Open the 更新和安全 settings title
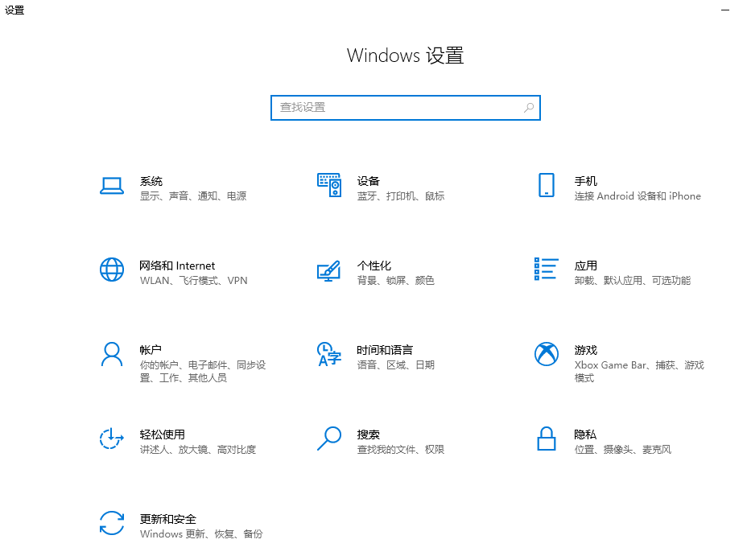747x560 pixels. tap(167, 519)
